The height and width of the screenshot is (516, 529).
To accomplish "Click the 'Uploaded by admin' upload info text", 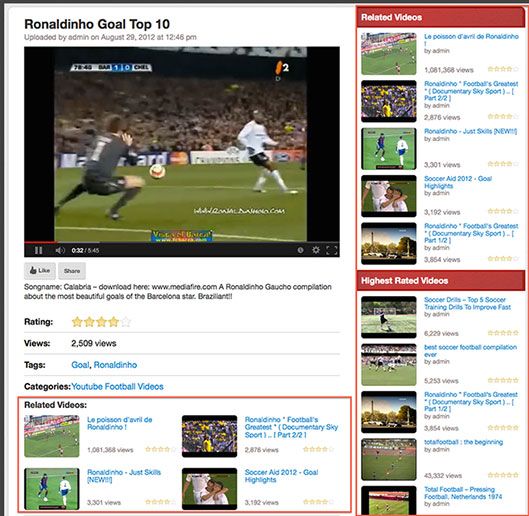I will (x=110, y=37).
